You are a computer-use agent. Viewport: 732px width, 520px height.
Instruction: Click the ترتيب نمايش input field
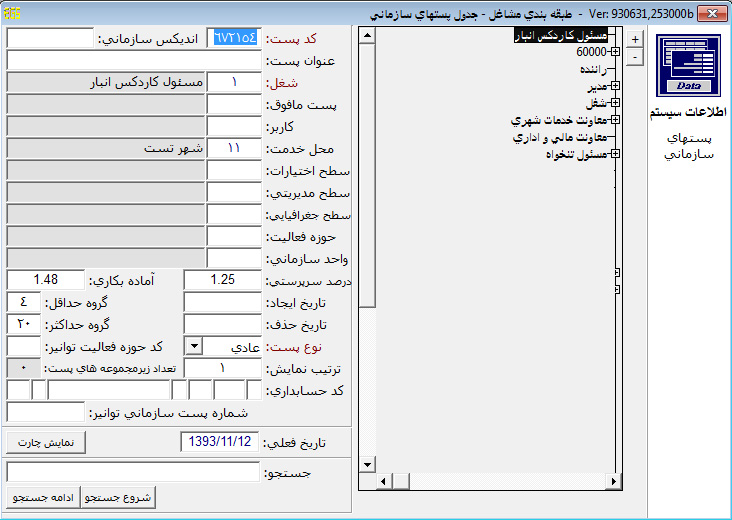click(x=223, y=368)
